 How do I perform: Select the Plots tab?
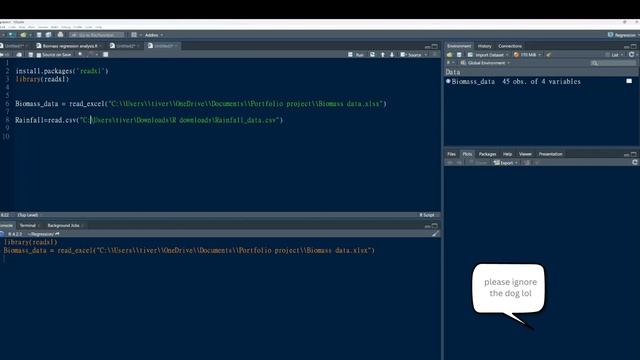coord(467,154)
